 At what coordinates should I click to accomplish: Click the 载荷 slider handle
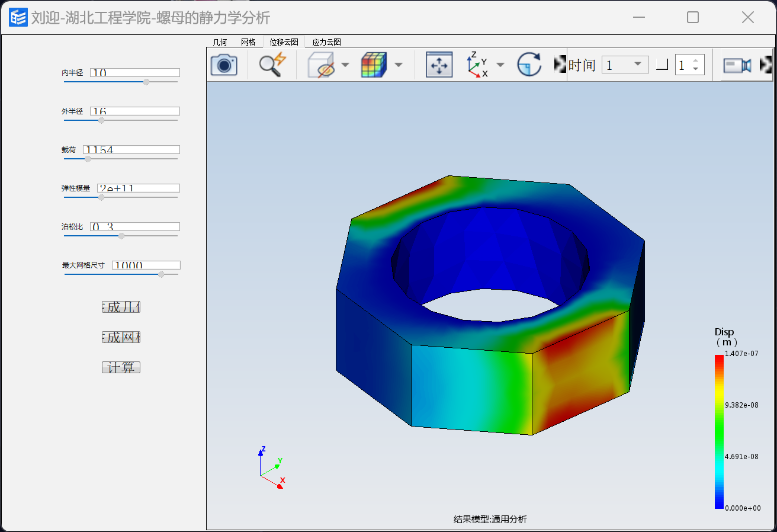(88, 159)
